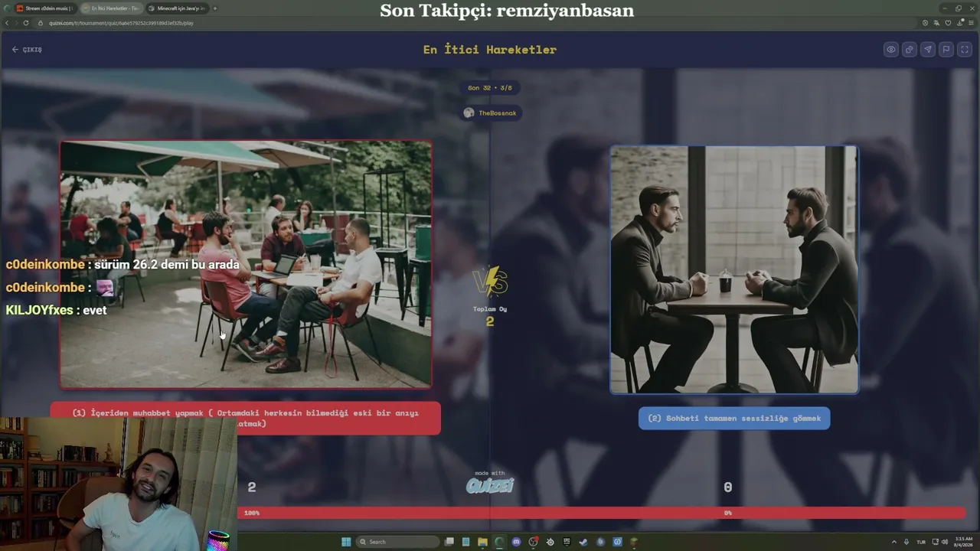
Task: Show hidden system tray icons
Action: (893, 542)
